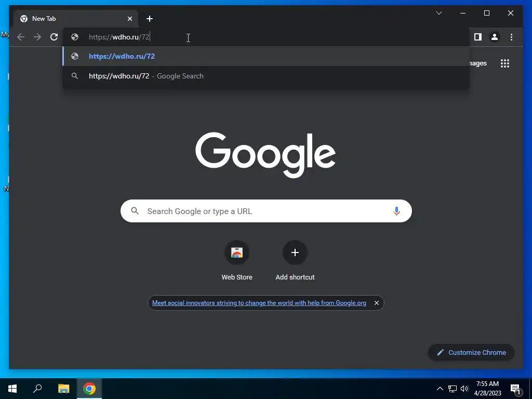
Task: Open the Web Store shortcut
Action: point(237,261)
